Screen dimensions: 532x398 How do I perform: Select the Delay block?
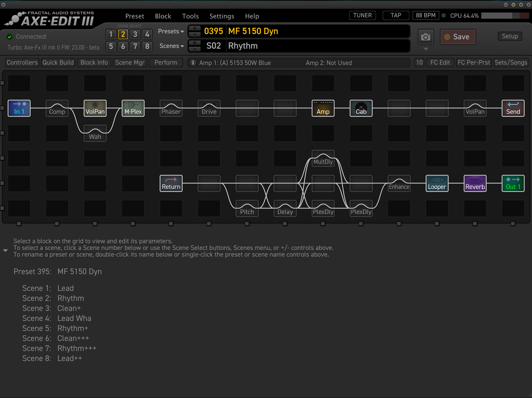click(x=285, y=208)
